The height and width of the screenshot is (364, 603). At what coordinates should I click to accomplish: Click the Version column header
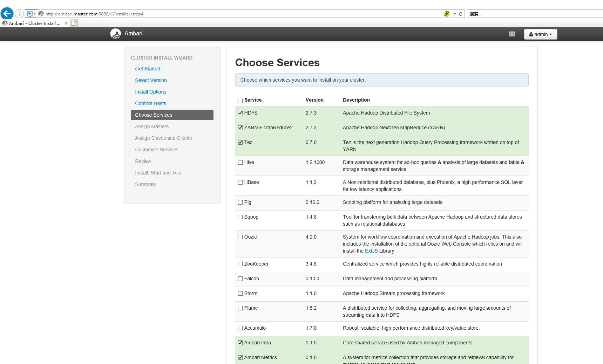(314, 100)
